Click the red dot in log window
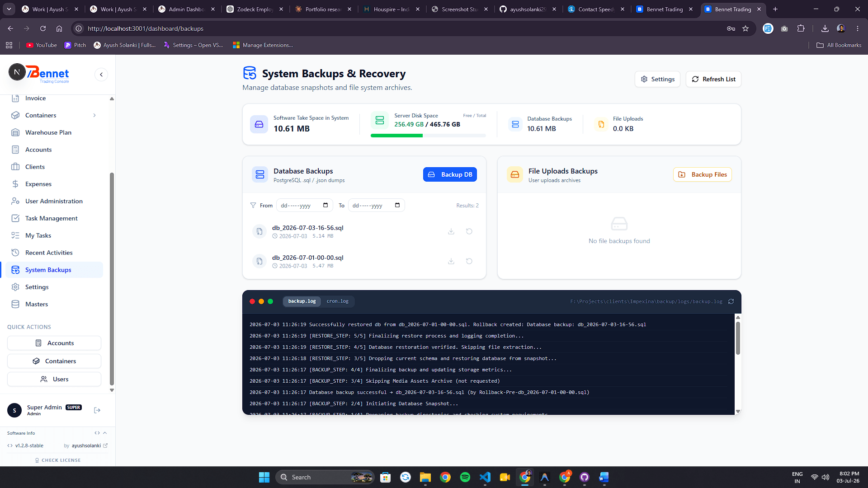Viewport: 868px width, 488px height. 252,301
